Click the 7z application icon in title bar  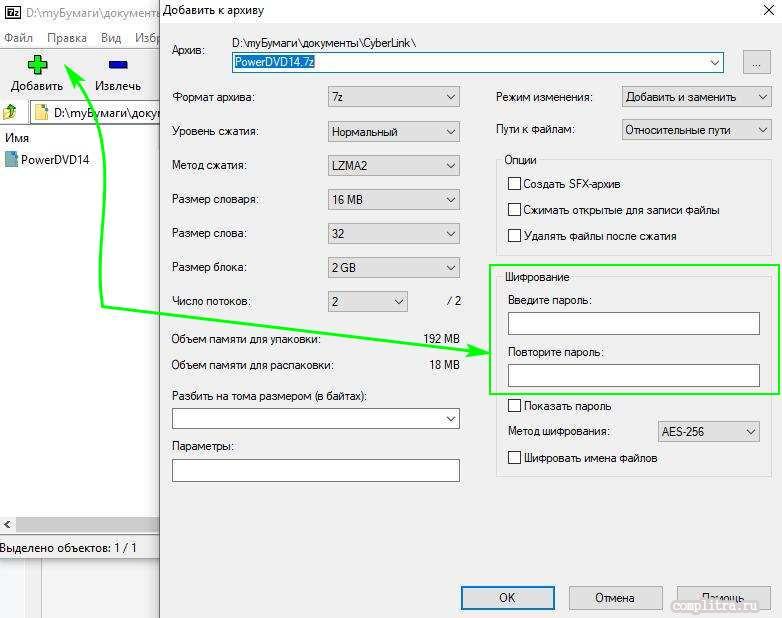12,12
